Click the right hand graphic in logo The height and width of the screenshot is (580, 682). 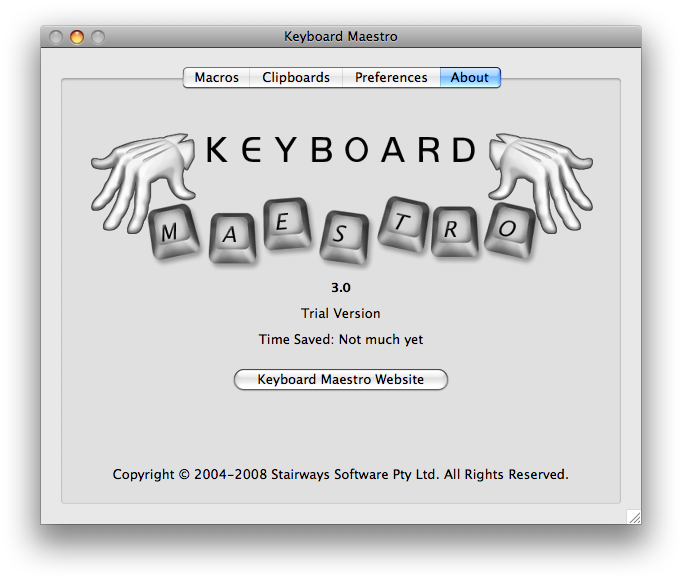click(540, 182)
